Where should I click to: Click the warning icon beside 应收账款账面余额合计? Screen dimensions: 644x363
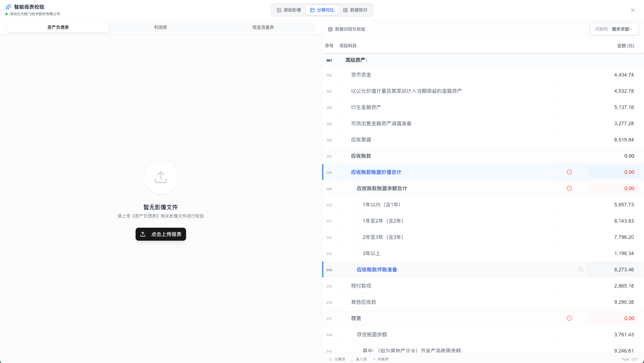569,188
